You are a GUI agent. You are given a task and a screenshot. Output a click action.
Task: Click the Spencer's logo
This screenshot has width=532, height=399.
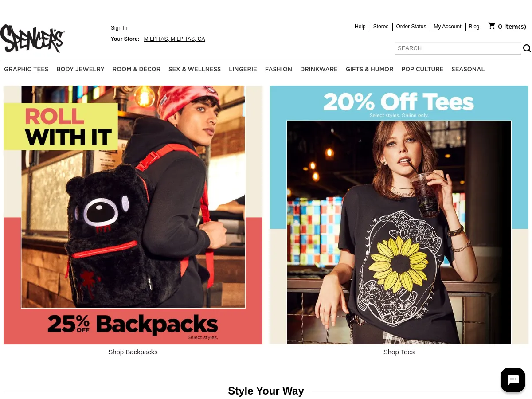(32, 39)
